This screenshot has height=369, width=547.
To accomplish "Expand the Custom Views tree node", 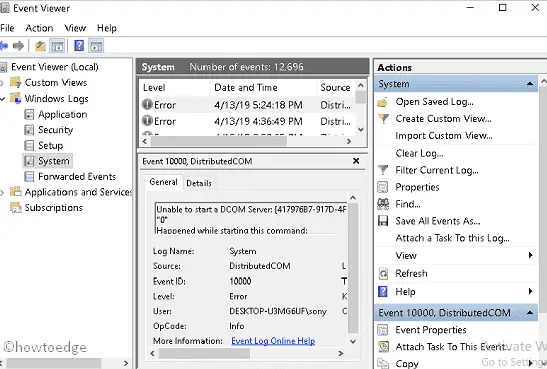I will pos(2,83).
